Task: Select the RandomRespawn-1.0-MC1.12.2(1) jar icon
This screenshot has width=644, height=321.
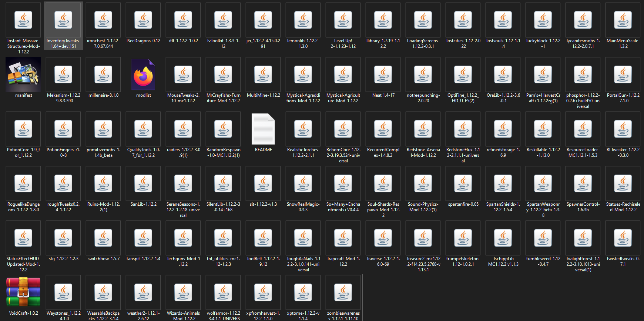Action: (223, 129)
